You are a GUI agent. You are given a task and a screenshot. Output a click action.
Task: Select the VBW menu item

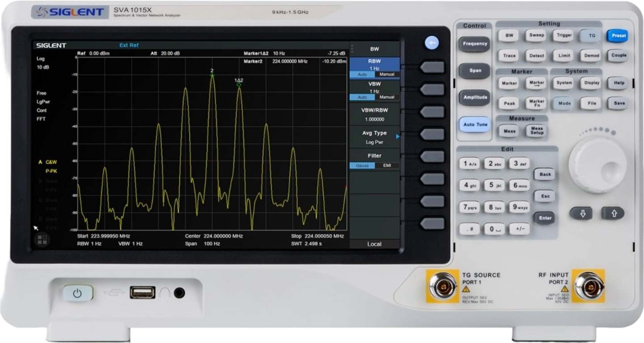374,91
